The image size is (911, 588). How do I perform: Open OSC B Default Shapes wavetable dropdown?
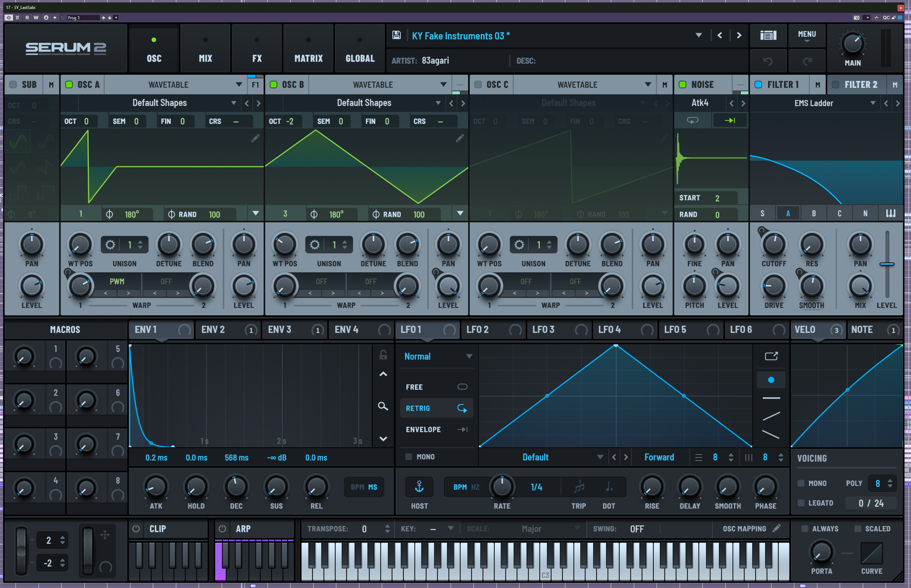pyautogui.click(x=438, y=103)
